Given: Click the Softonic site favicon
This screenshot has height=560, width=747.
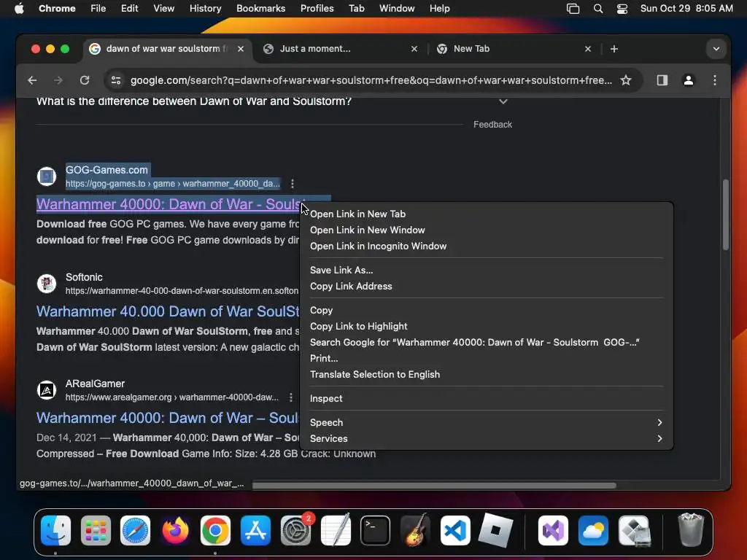Looking at the screenshot, I should pos(47,284).
